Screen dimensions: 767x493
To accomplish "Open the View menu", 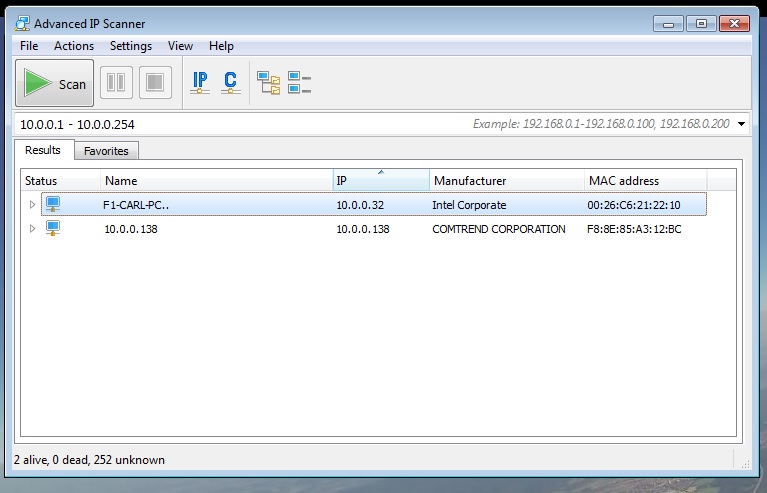I will (x=180, y=46).
